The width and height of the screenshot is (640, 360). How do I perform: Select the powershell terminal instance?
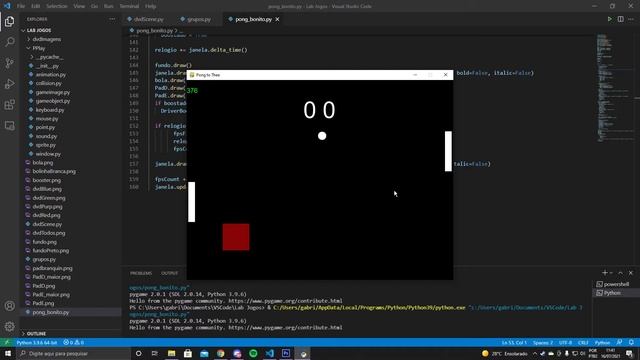616,284
